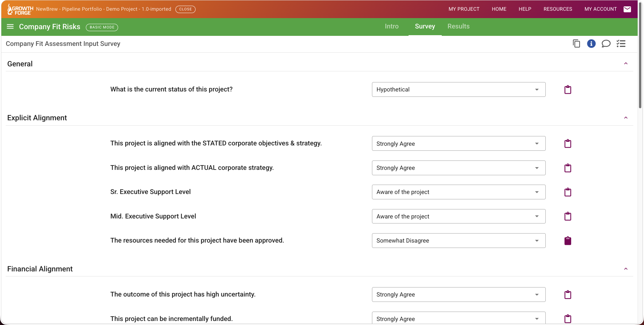Click the project name NewBrew text
This screenshot has height=325, width=644.
pyautogui.click(x=104, y=9)
